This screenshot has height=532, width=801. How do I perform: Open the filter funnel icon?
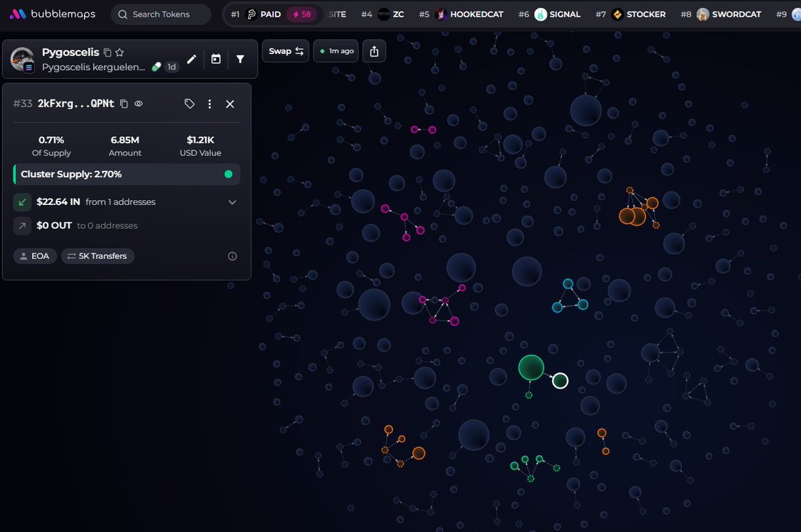tap(240, 59)
